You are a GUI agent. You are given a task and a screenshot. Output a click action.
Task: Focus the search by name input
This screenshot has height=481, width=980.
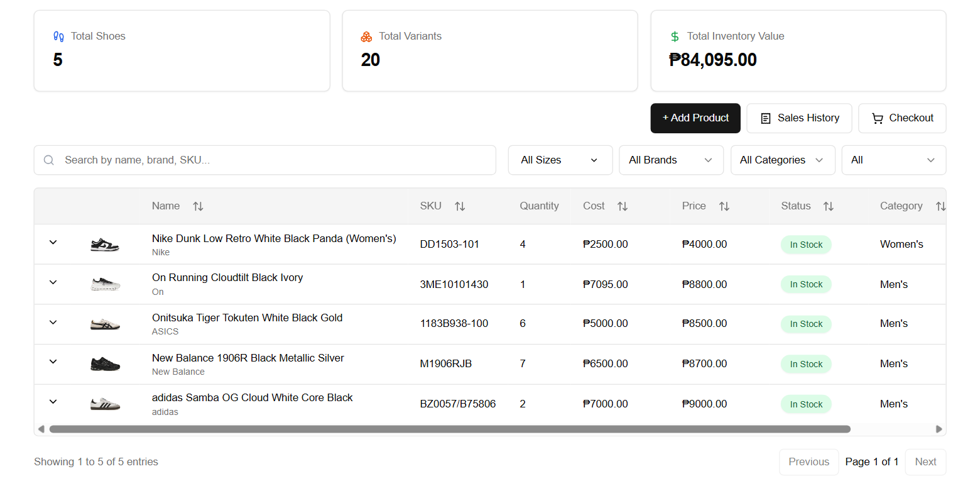click(x=276, y=160)
